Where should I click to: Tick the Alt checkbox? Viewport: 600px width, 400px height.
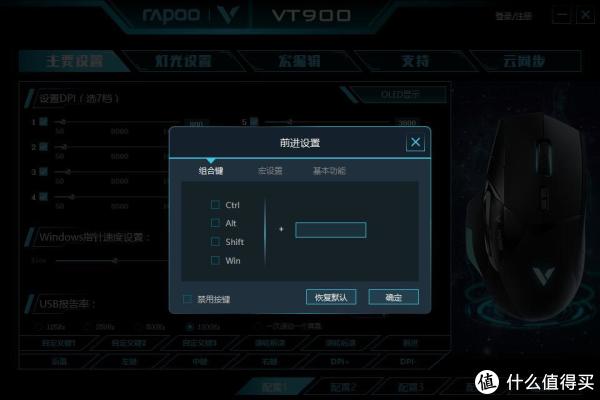click(215, 223)
